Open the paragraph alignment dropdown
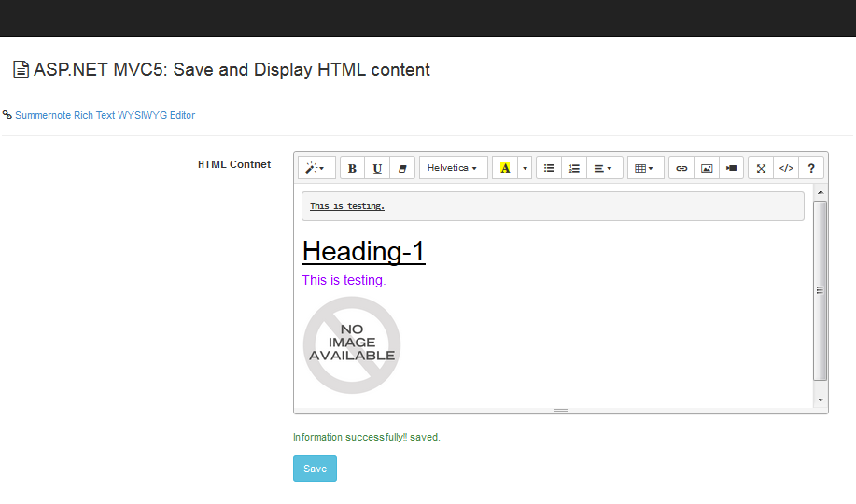This screenshot has height=504, width=856. pyautogui.click(x=604, y=168)
